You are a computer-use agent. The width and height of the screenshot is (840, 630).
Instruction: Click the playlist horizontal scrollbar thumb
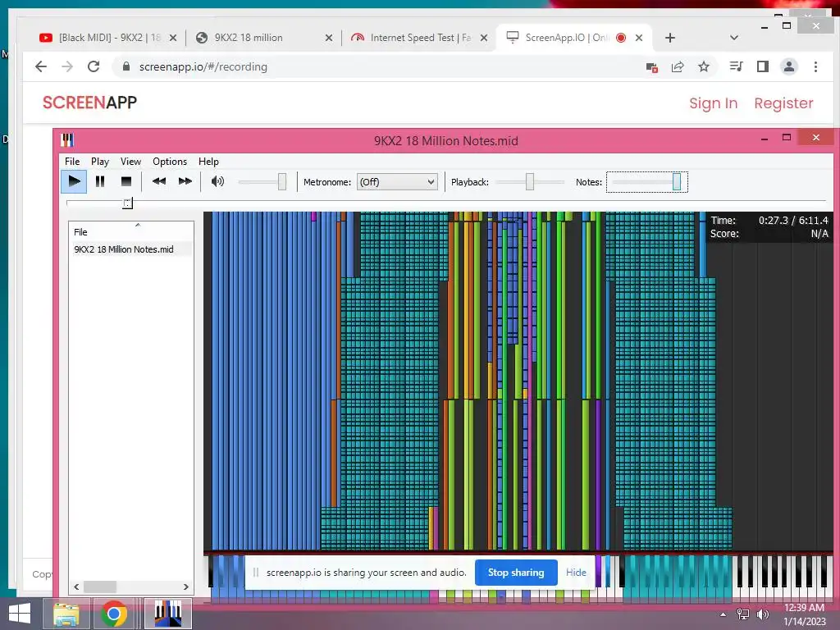(x=99, y=587)
